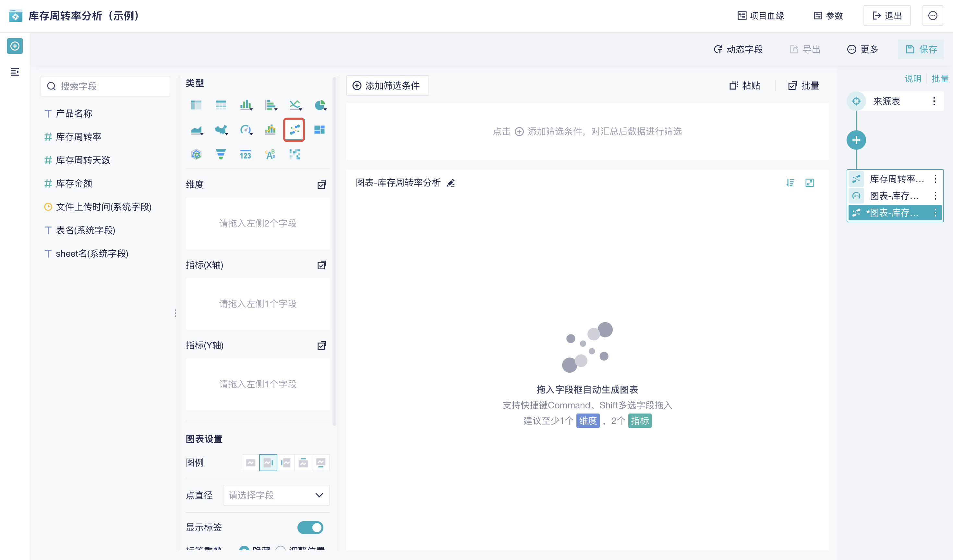This screenshot has width=953, height=560.
Task: Choose the map chart type
Action: (x=221, y=130)
